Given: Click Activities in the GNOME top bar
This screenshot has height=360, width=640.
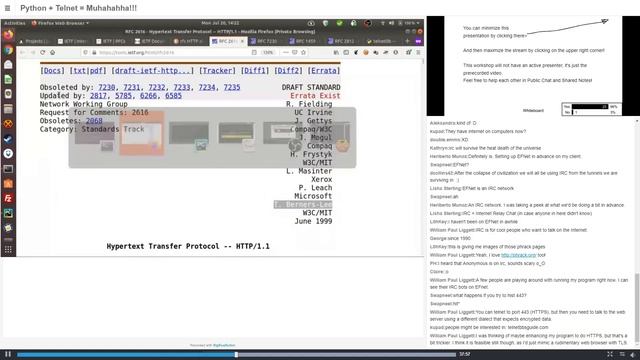Looking at the screenshot, I should [x=15, y=23].
